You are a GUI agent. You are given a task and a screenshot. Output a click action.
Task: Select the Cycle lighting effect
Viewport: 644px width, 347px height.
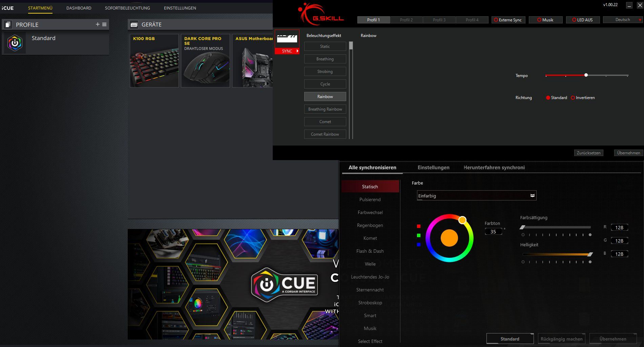click(325, 84)
